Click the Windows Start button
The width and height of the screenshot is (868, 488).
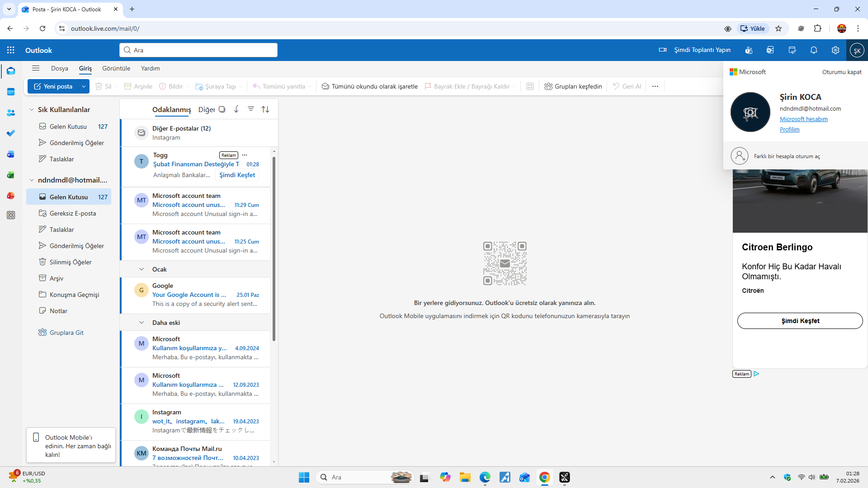click(x=304, y=477)
